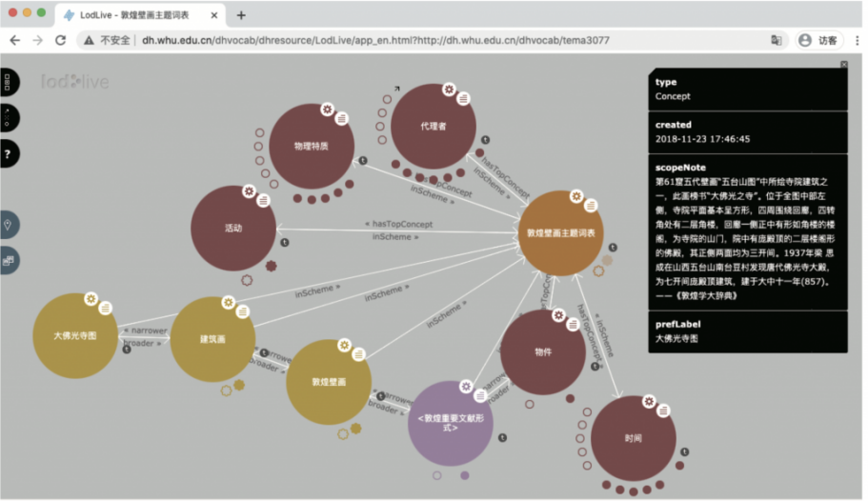
Task: Close the concept details panel
Action: [x=843, y=65]
